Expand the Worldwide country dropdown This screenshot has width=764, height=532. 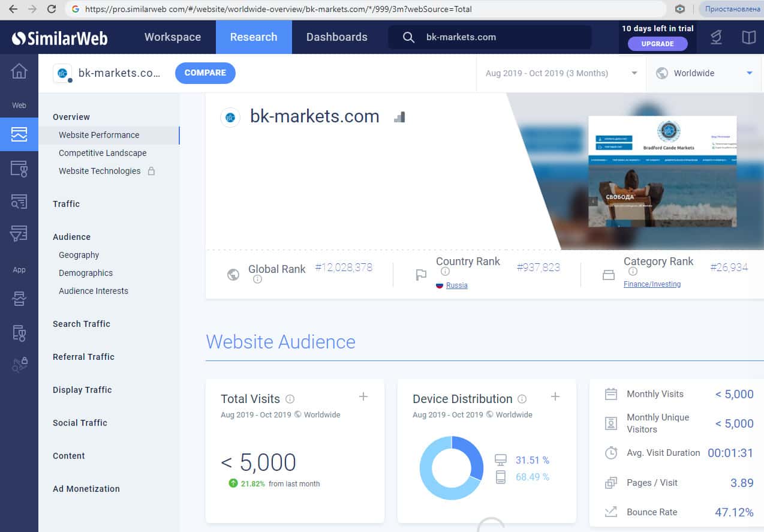pyautogui.click(x=704, y=73)
